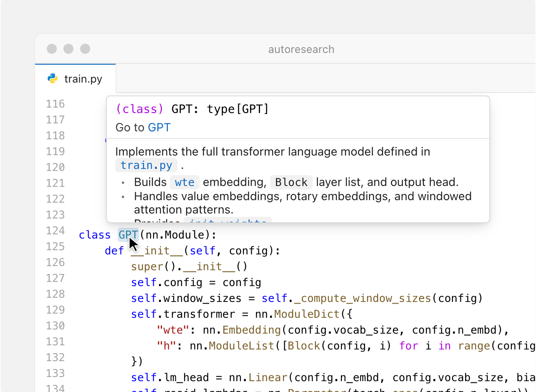Click line number 130 in the gutter
The width and height of the screenshot is (536, 392).
56,326
